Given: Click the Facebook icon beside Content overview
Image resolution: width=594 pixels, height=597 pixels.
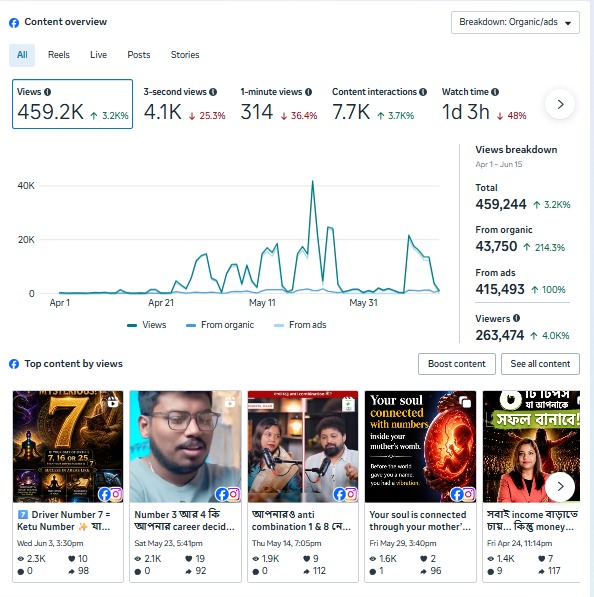Looking at the screenshot, I should click(14, 23).
